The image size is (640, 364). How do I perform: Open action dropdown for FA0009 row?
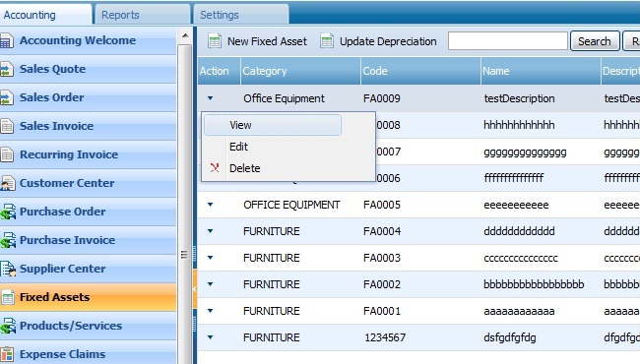(210, 98)
